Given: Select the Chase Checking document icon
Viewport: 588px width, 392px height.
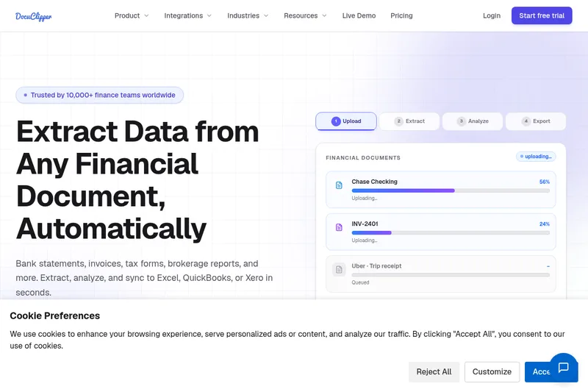Looking at the screenshot, I should [x=339, y=185].
